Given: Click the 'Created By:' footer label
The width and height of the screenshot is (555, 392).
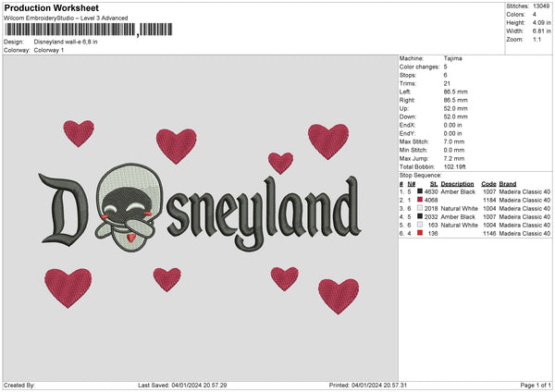Looking at the screenshot, I should tap(19, 385).
